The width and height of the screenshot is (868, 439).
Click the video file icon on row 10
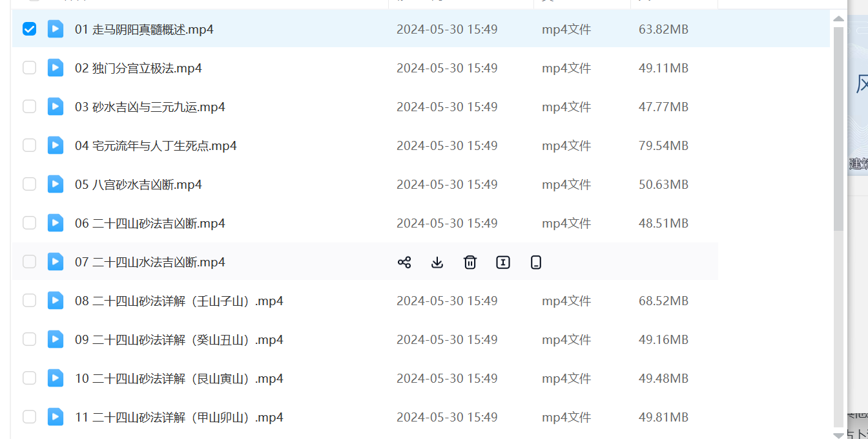coord(56,378)
